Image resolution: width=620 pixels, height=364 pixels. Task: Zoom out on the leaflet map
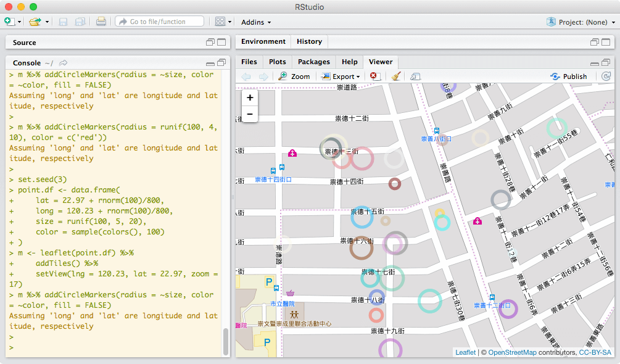[250, 114]
